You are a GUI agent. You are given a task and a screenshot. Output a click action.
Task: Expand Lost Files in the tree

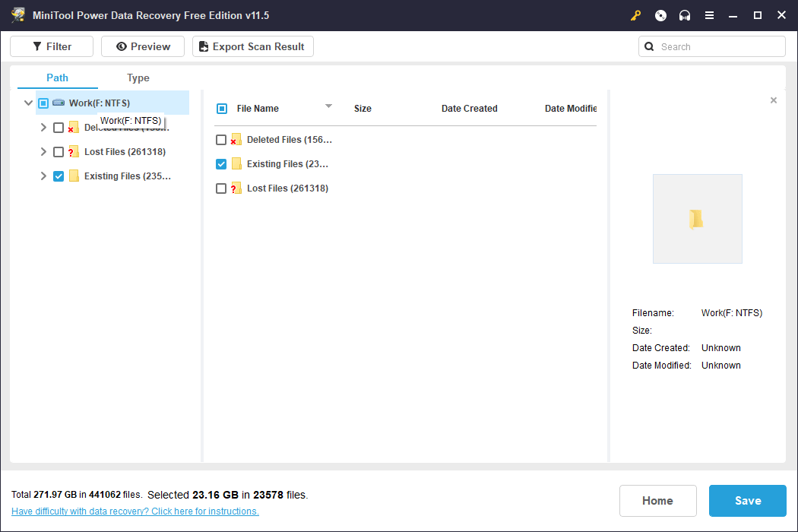(x=43, y=151)
